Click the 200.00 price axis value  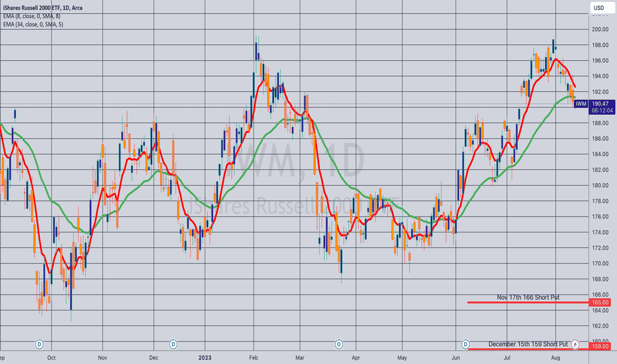coord(600,30)
